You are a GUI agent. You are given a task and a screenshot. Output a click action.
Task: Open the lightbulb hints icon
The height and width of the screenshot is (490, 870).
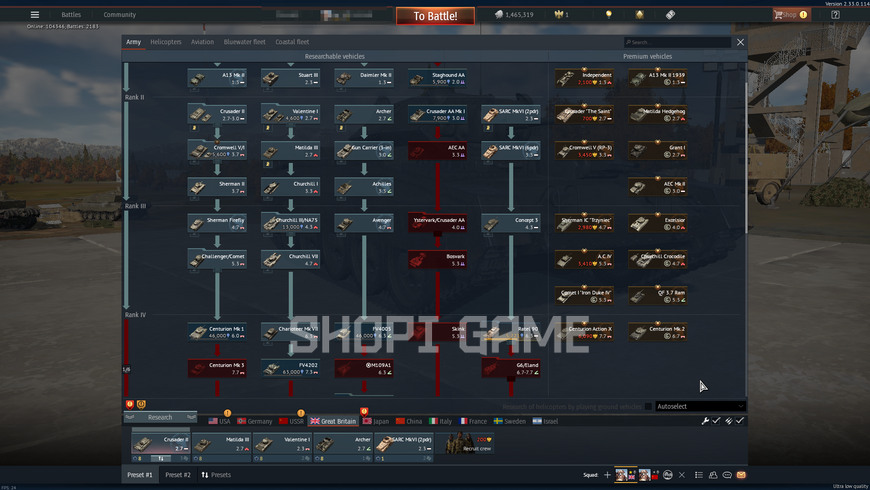click(609, 14)
